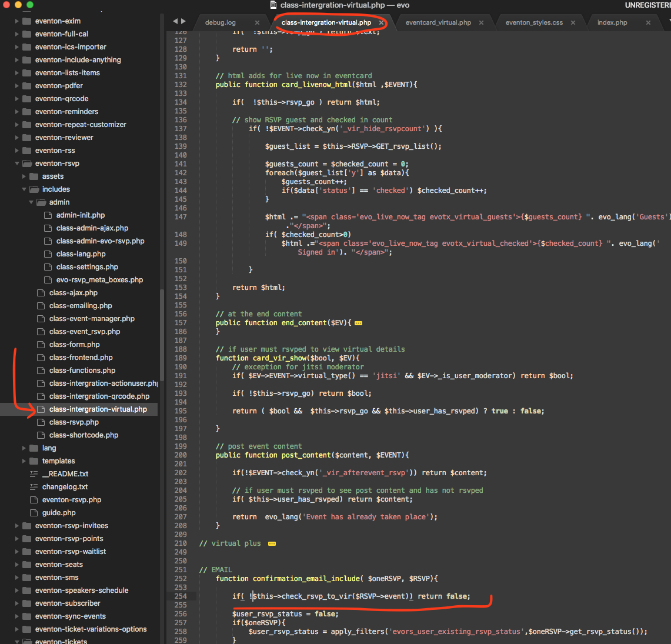Expand the templates folder
The height and width of the screenshot is (644, 671).
tap(24, 461)
